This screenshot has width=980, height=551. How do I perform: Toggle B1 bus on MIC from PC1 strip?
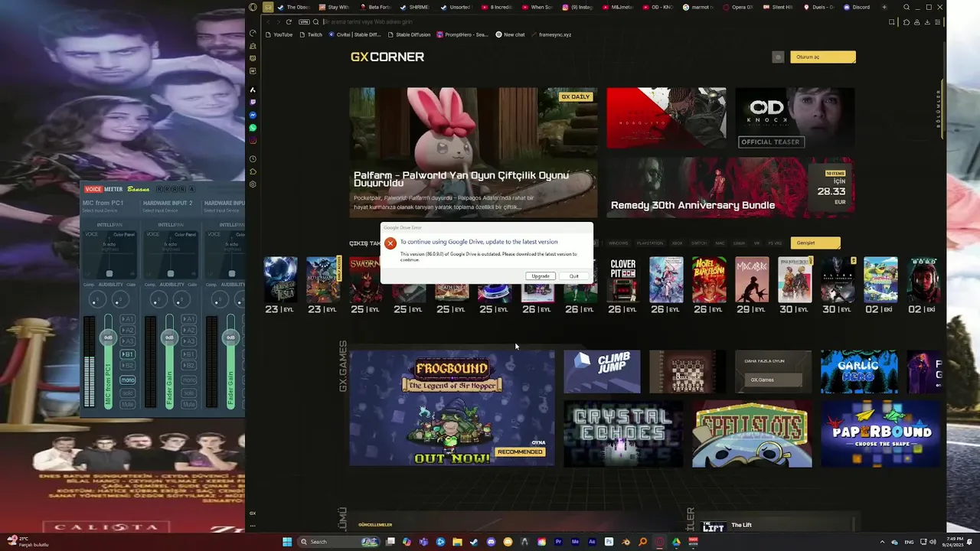coord(128,354)
